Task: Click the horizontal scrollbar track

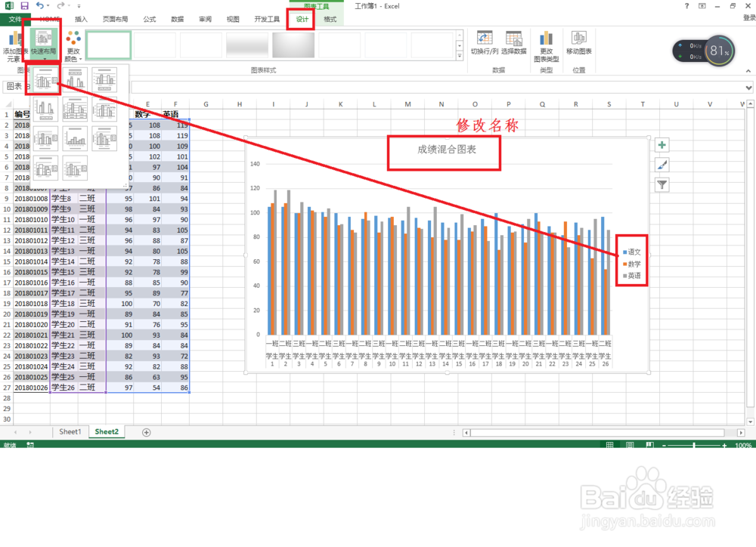Action: coord(597,433)
